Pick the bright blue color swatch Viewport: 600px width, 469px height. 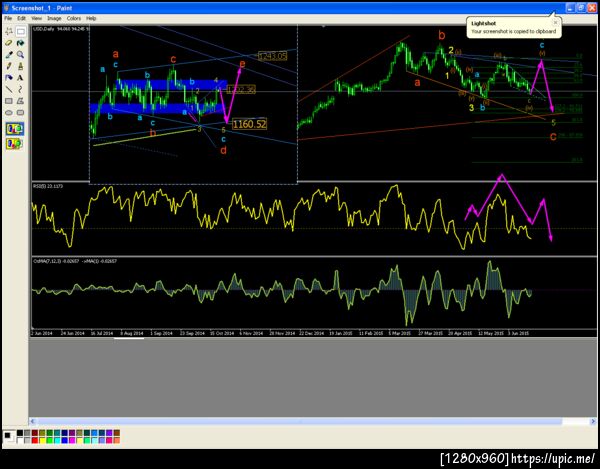(65, 441)
